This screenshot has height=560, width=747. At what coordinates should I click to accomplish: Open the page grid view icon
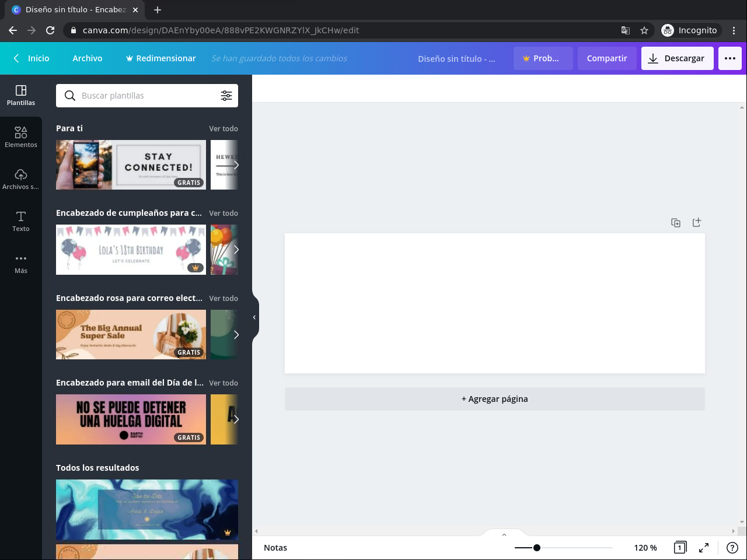pos(680,548)
